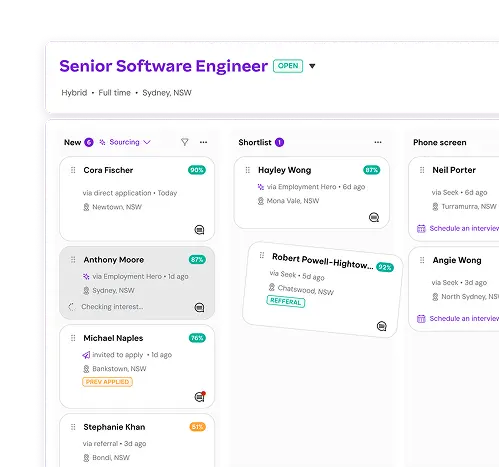Click 'Hybrid' work type text

[74, 93]
